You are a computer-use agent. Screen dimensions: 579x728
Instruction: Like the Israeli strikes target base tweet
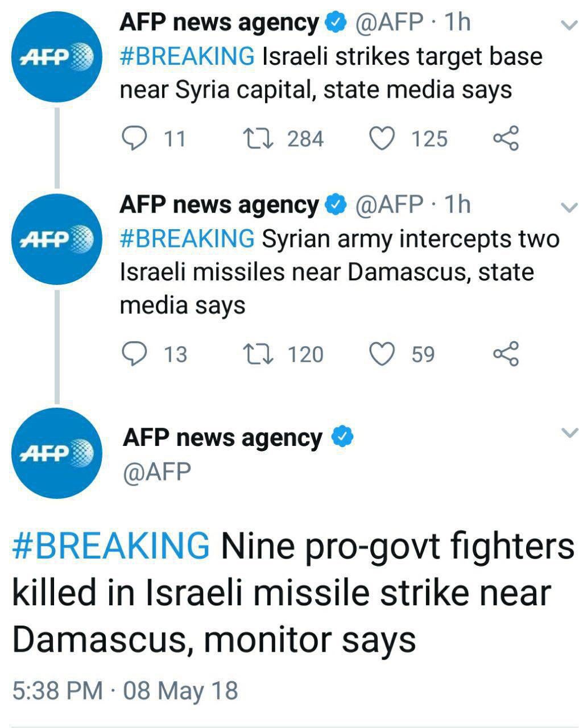382,138
